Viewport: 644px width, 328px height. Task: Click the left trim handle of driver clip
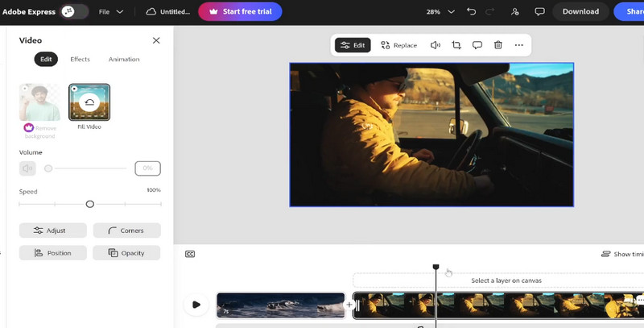tap(357, 305)
